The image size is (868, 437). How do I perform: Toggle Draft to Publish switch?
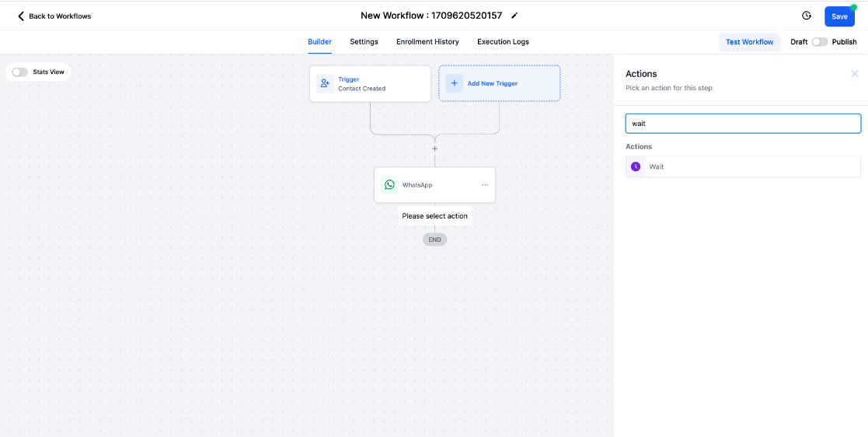coord(819,42)
